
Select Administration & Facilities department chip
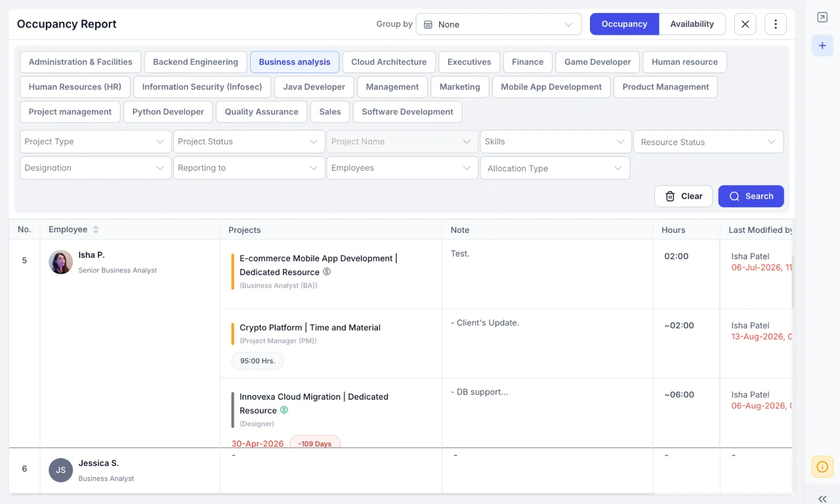pyautogui.click(x=80, y=62)
